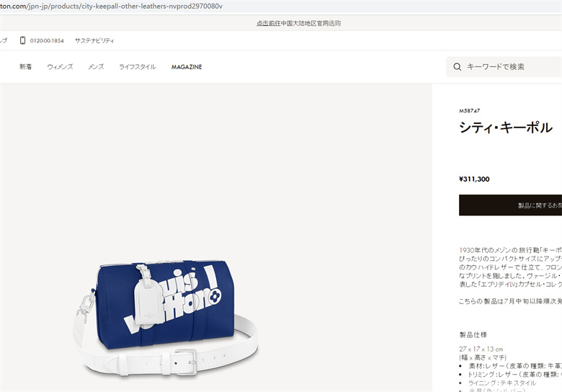562x392 pixels.
Task: Click the トリミング:レザー specification line
Action: pos(514,375)
